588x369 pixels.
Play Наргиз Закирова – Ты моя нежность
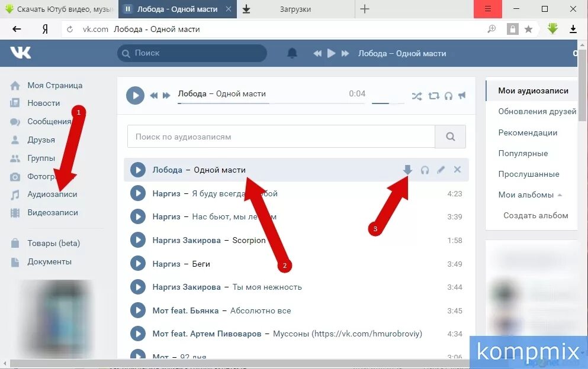138,287
